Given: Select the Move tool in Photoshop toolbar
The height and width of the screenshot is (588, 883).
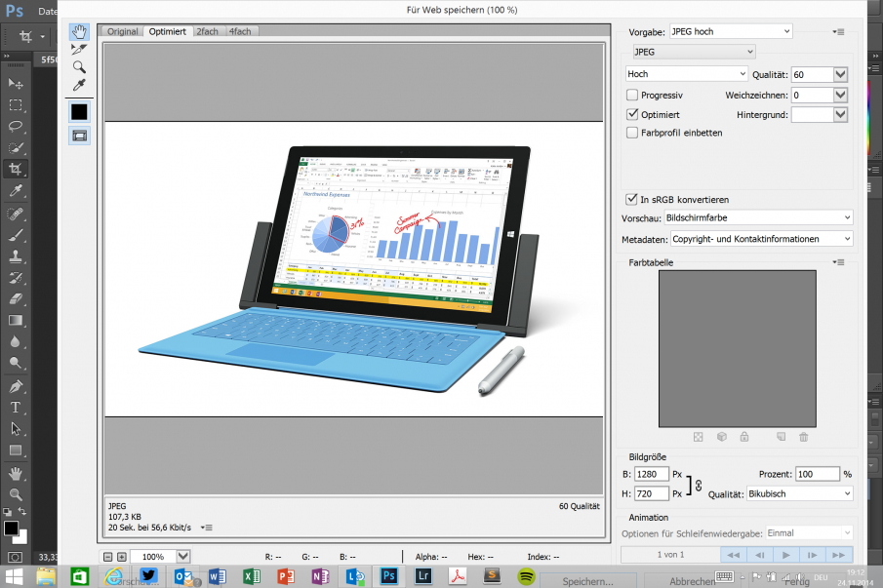Looking at the screenshot, I should click(x=16, y=84).
